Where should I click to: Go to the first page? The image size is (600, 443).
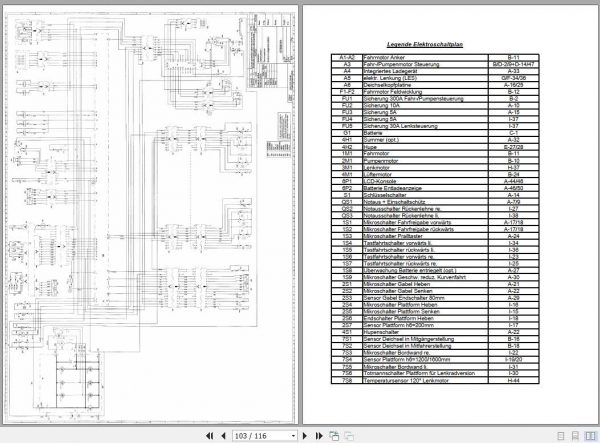(x=209, y=436)
